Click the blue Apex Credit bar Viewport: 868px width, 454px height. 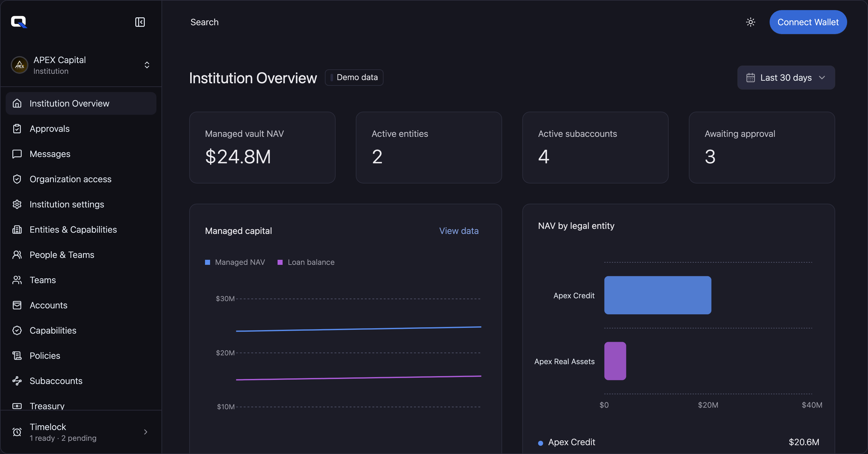click(657, 295)
